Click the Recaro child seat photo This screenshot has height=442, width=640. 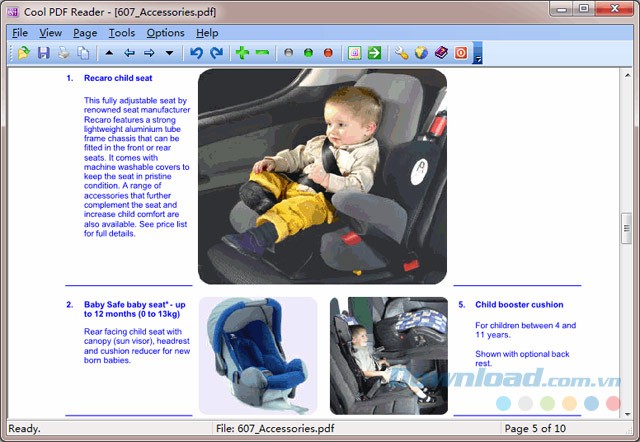(322, 176)
